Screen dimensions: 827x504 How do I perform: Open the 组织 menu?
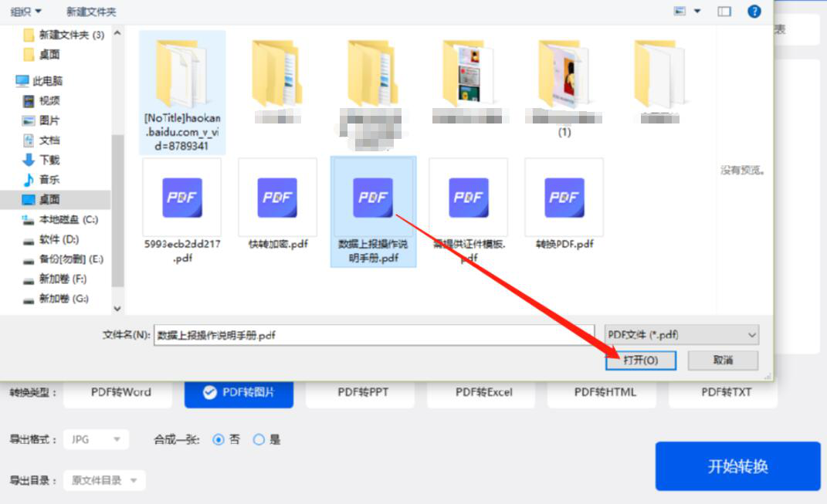pos(25,12)
